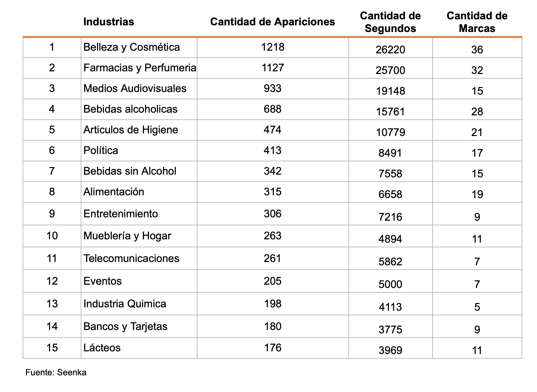Viewport: 537px width, 392px height.
Task: Click the Política industry cell
Action: coord(101,151)
